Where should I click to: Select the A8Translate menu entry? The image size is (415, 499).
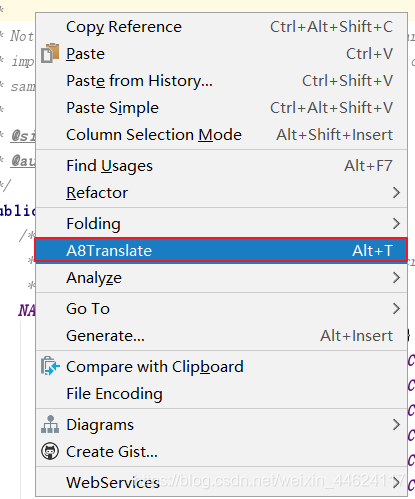[221, 250]
